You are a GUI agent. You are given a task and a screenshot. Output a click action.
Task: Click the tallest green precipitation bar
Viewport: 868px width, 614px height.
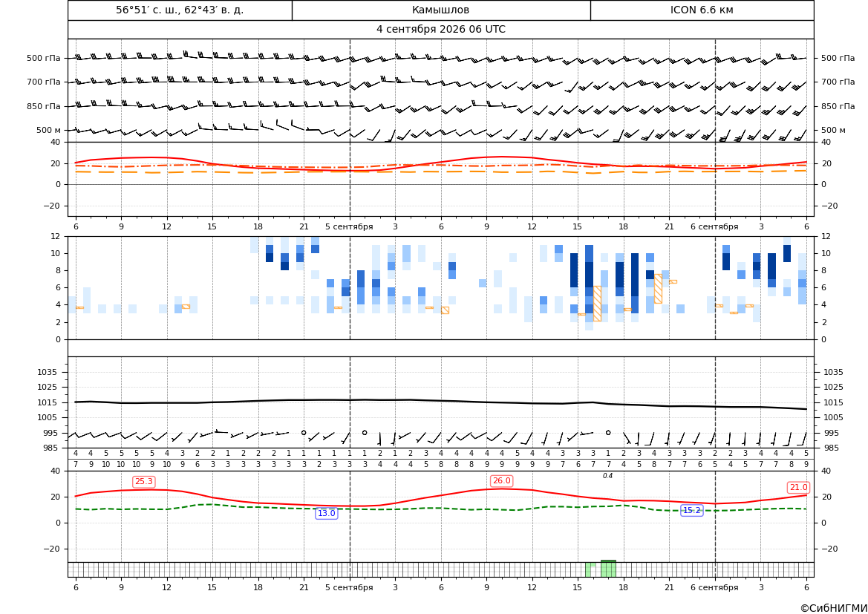tap(608, 569)
